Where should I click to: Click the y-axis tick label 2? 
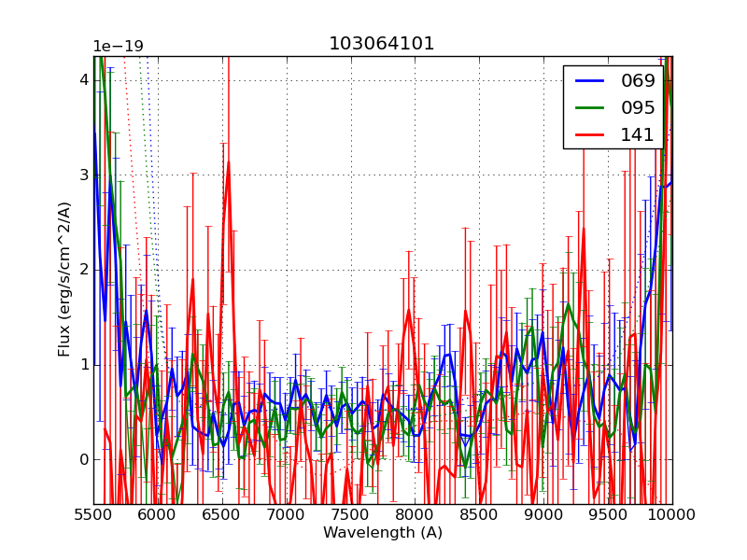[x=84, y=270]
